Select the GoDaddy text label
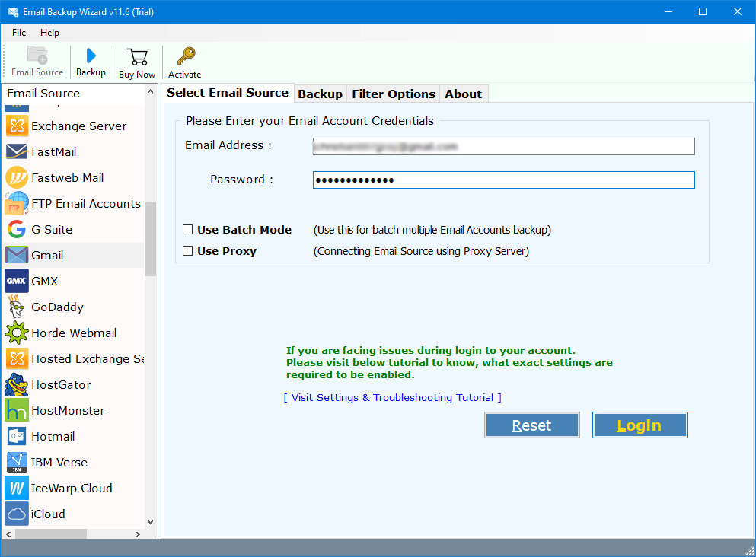The height and width of the screenshot is (557, 756). [x=57, y=307]
